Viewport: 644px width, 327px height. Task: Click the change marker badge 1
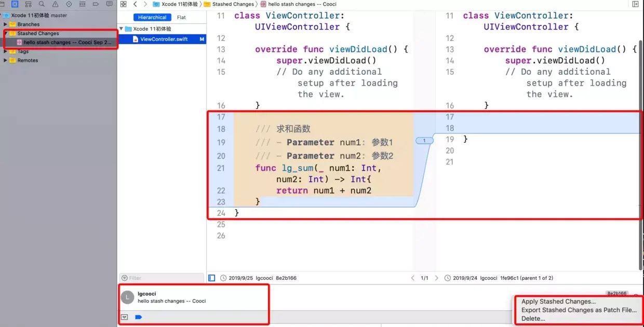(424, 141)
